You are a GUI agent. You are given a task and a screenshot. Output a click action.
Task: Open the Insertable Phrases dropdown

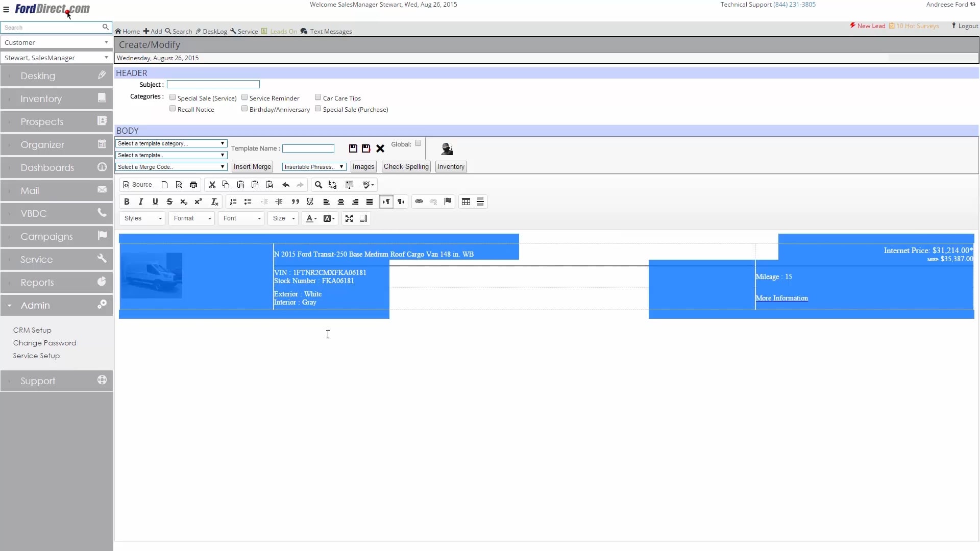point(314,167)
